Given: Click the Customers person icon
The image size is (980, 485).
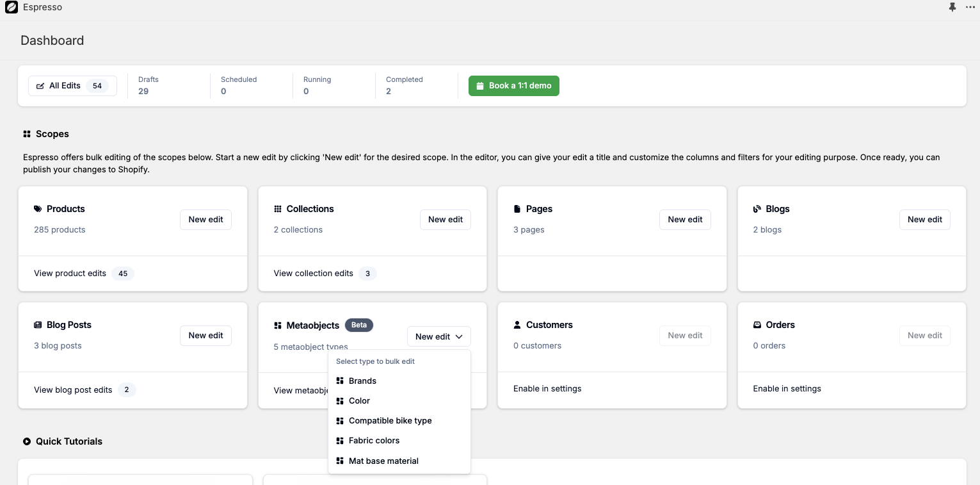Looking at the screenshot, I should coord(517,325).
